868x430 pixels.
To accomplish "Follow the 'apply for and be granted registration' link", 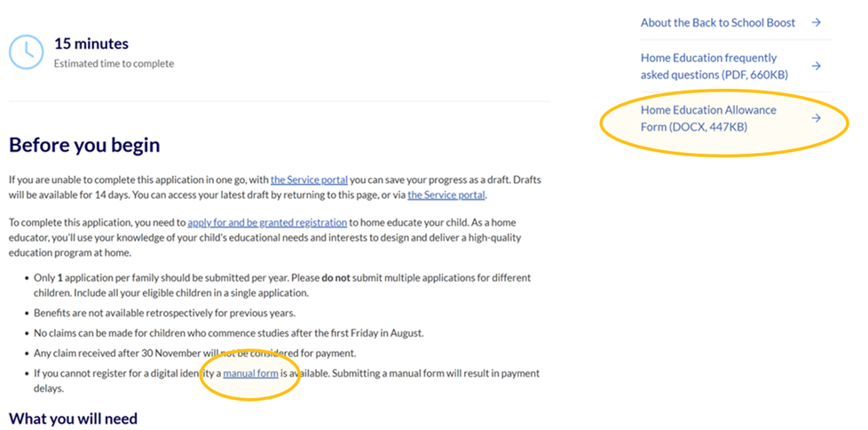I will click(266, 223).
